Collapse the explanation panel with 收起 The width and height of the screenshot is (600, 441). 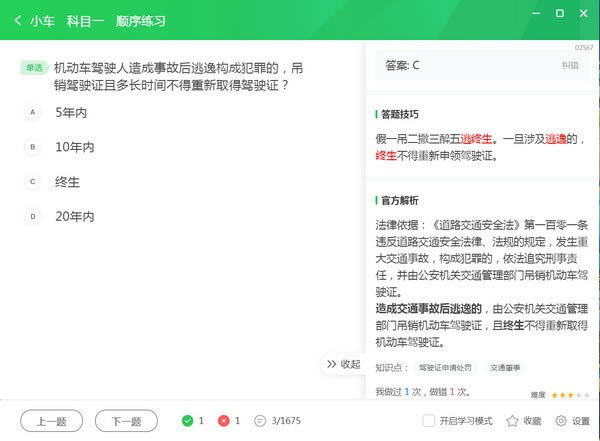click(343, 364)
